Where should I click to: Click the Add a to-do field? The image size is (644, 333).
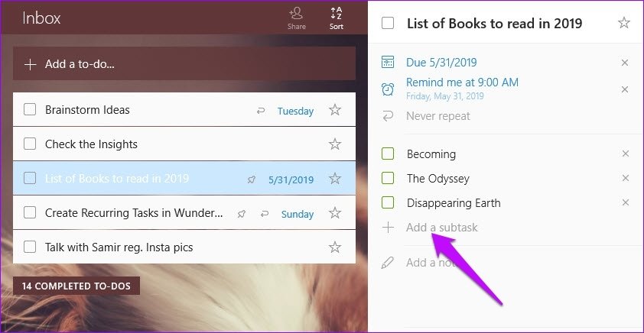pyautogui.click(x=184, y=63)
